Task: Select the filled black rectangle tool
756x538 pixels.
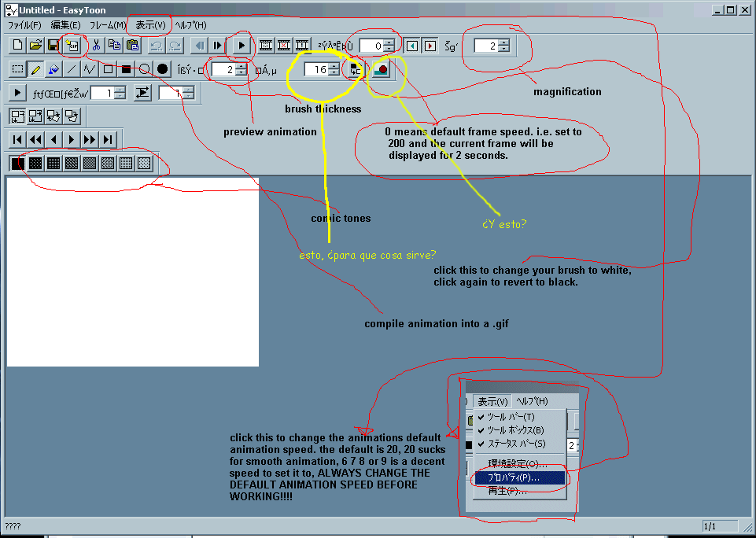Action: (126, 69)
